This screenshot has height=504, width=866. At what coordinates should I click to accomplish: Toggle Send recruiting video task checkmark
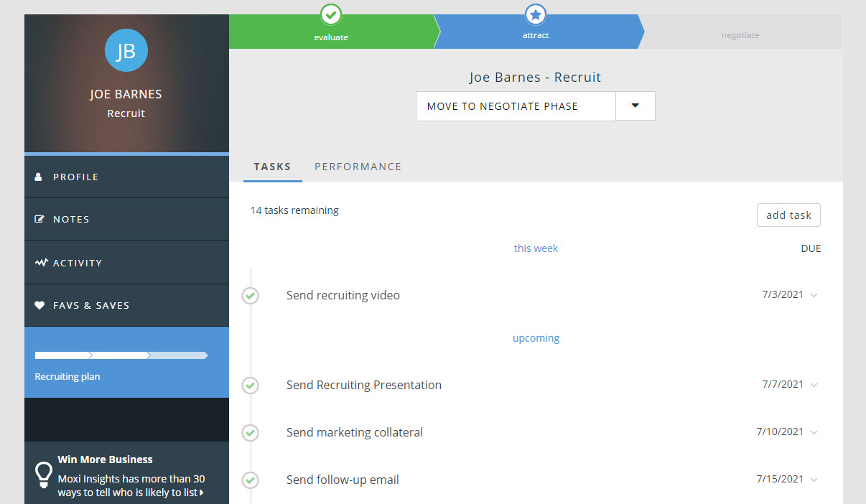click(x=250, y=295)
